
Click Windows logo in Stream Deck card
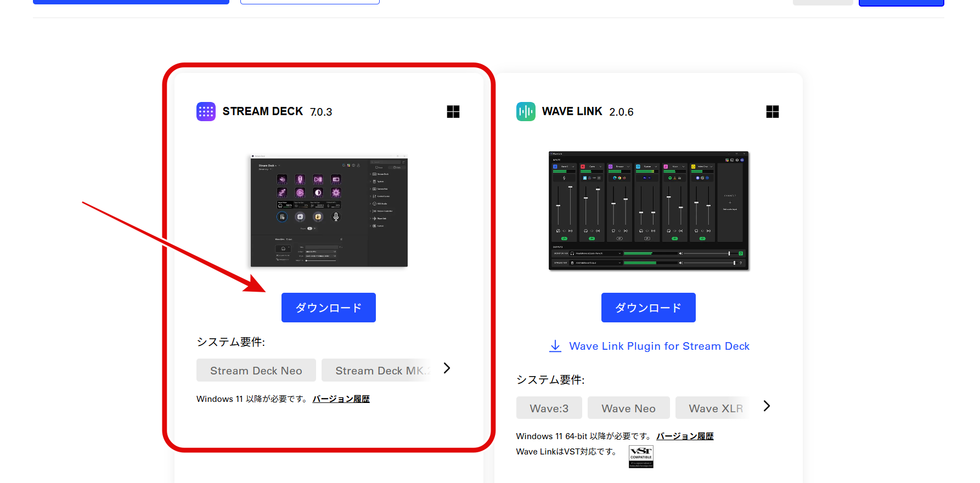(453, 112)
